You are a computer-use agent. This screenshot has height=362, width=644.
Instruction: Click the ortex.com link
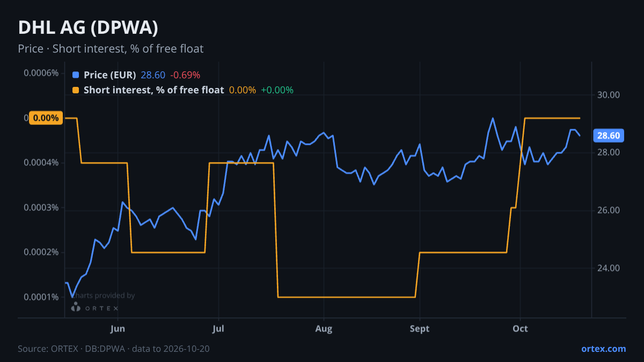(604, 349)
